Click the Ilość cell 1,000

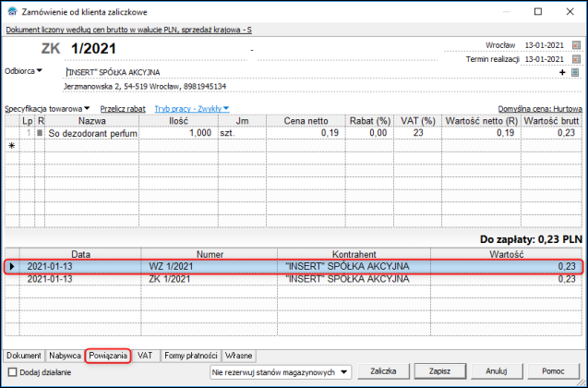[x=178, y=133]
